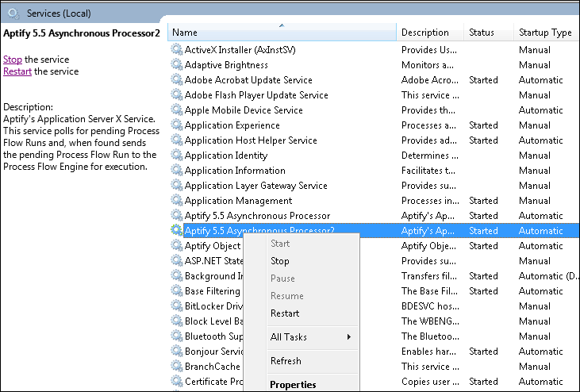Select the Application Experience service name
580x392 pixels.
[232, 125]
